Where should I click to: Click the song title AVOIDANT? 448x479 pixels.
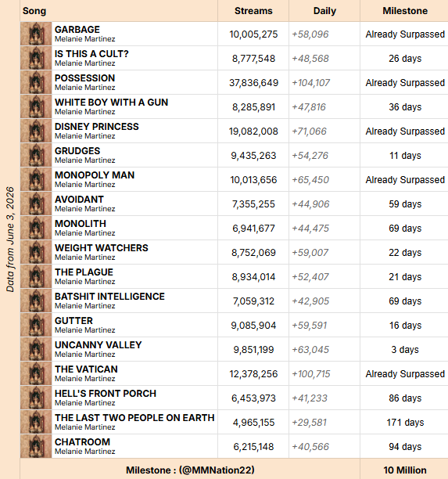point(79,200)
